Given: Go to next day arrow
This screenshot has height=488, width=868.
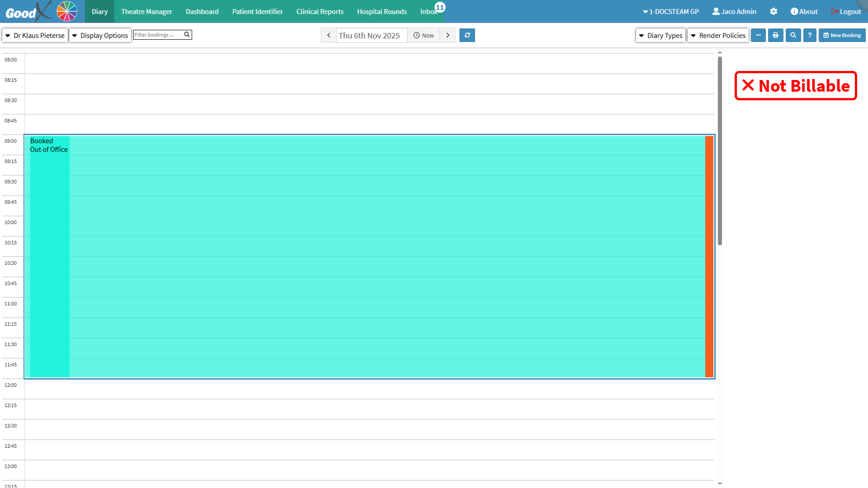Looking at the screenshot, I should tap(448, 35).
